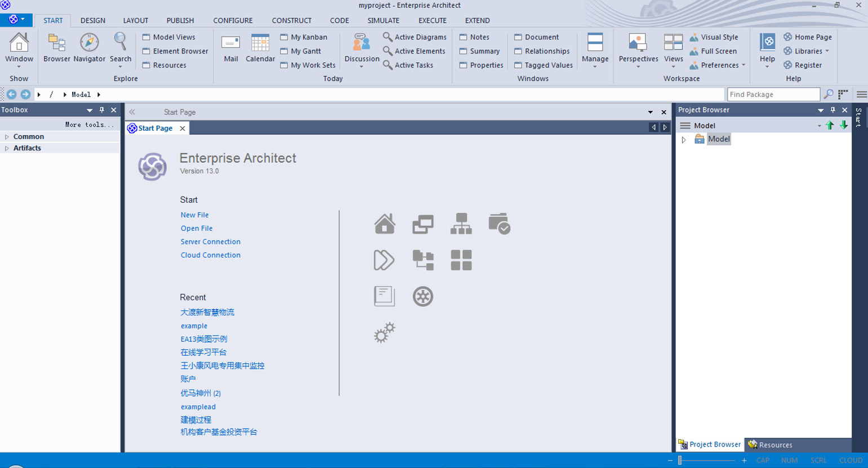This screenshot has width=868, height=468.
Task: Open the application logo menu dropdown
Action: pyautogui.click(x=16, y=20)
